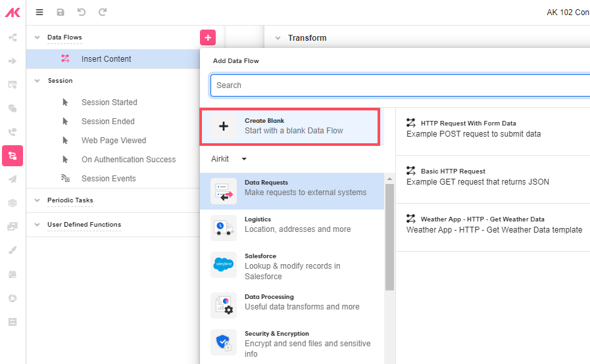
Task: Open the cube sidebar icon
Action: click(12, 203)
